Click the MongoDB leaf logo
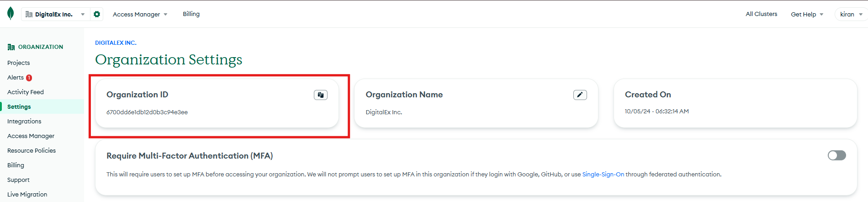This screenshot has height=202, width=868. [x=11, y=14]
